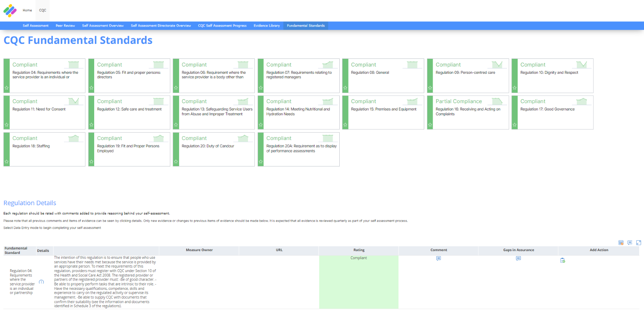This screenshot has width=644, height=316.
Task: Open Gaps in Assurance bubble icon
Action: click(518, 258)
